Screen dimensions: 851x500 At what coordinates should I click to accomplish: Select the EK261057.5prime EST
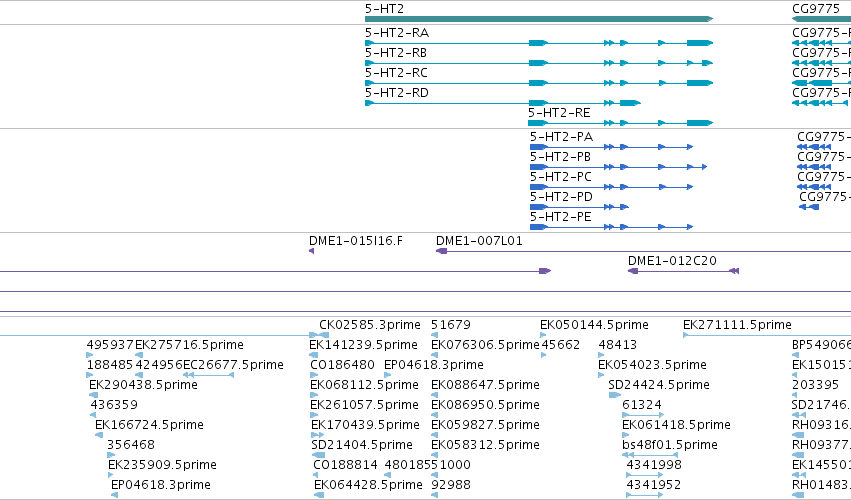pos(313,415)
